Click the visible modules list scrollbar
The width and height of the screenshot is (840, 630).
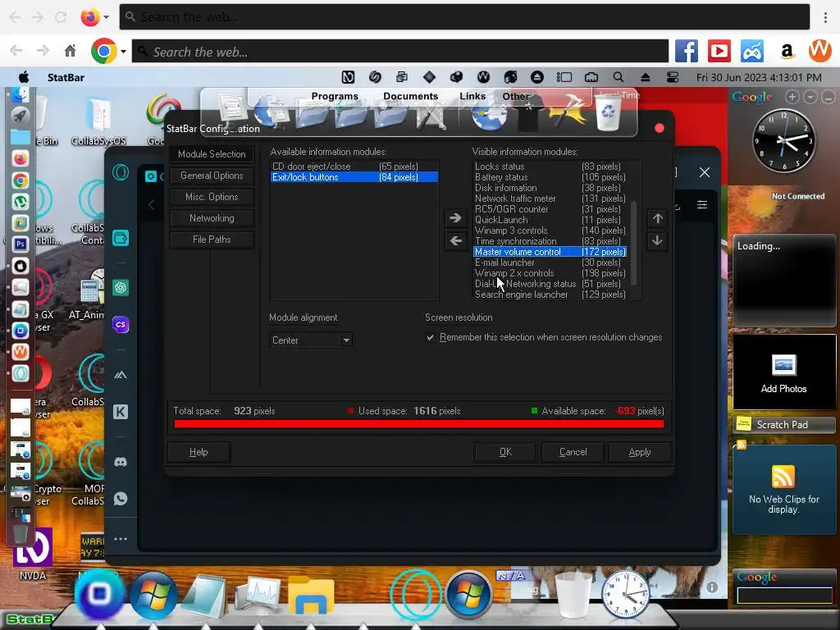634,244
